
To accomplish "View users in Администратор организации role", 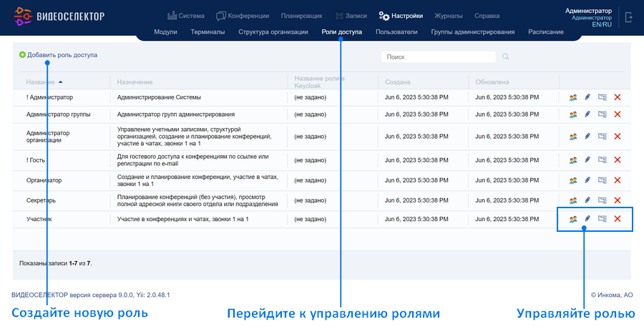I will pos(573,137).
